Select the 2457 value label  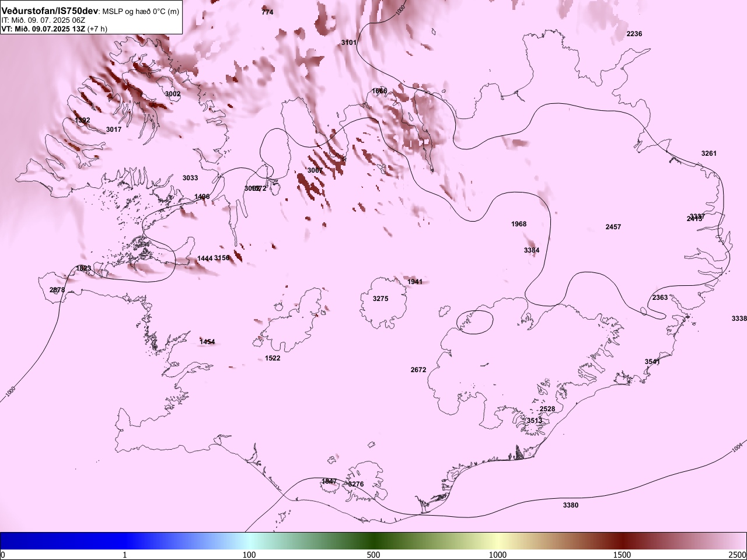[613, 227]
